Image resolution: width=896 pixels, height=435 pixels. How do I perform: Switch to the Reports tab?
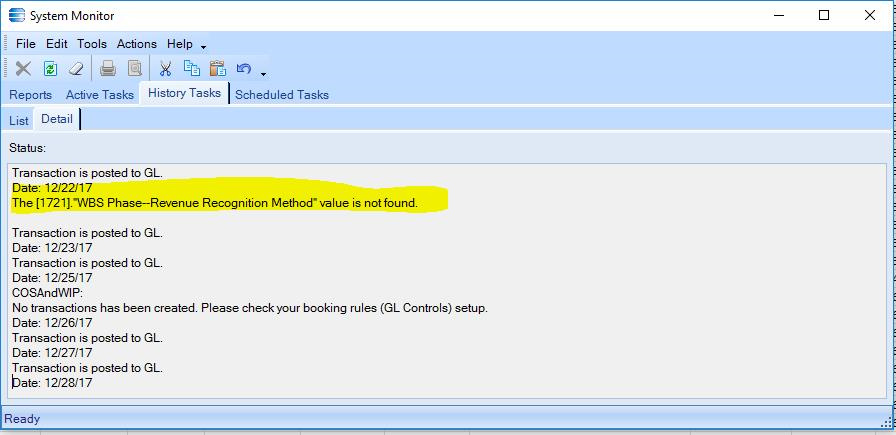pyautogui.click(x=30, y=95)
